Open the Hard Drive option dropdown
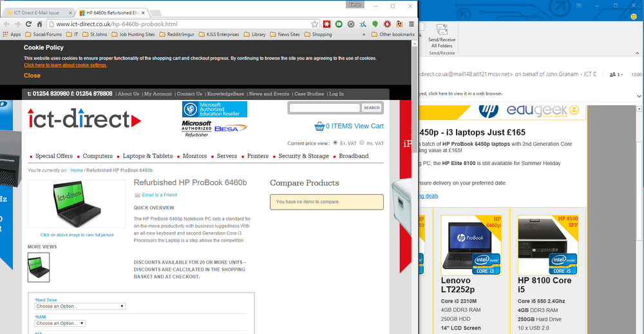Image resolution: width=644 pixels, height=334 pixels. click(x=80, y=306)
